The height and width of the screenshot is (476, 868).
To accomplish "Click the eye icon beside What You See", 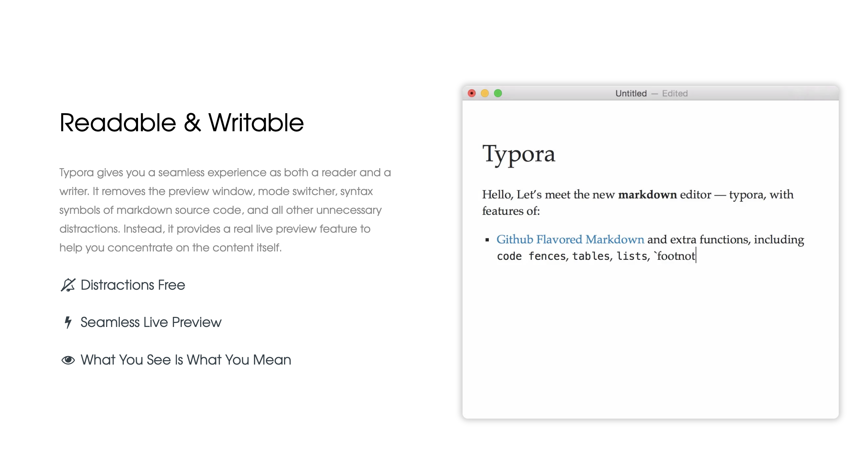I will coord(68,360).
